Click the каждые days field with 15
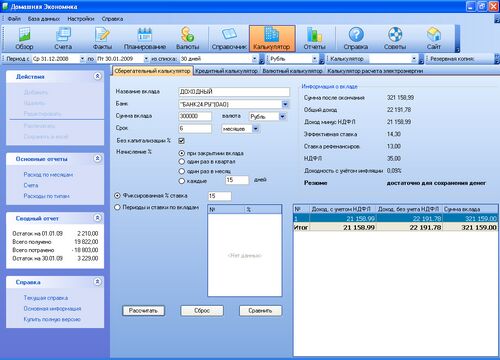 [237, 180]
